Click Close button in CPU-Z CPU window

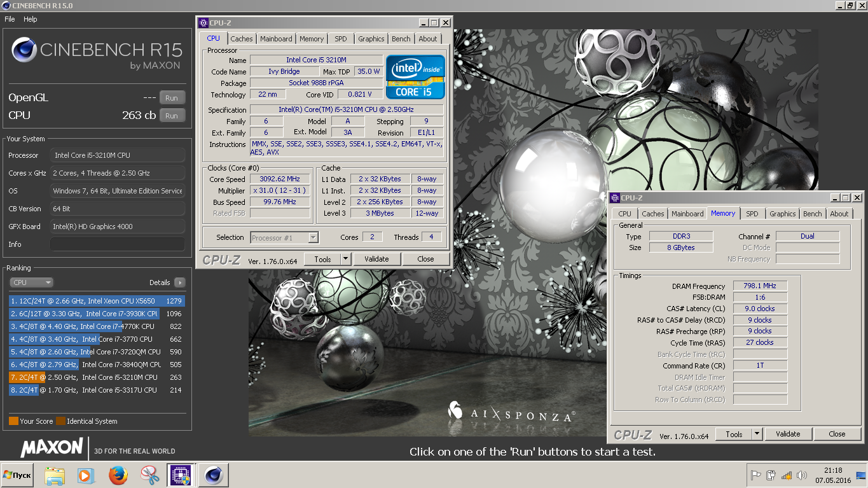pyautogui.click(x=425, y=259)
